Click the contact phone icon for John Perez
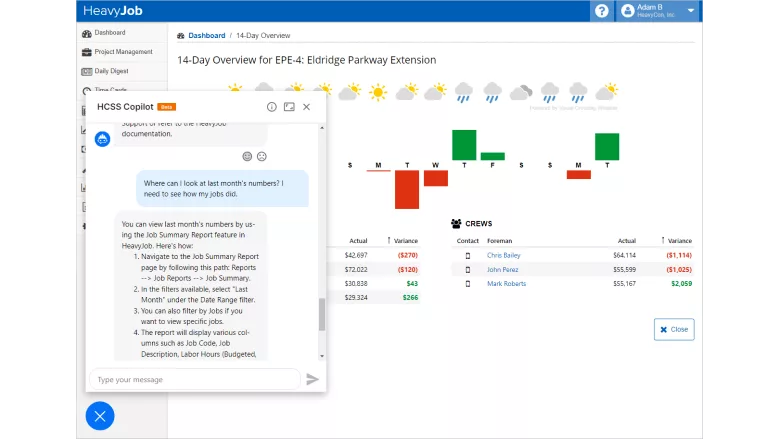Image resolution: width=780 pixels, height=439 pixels. 467,270
